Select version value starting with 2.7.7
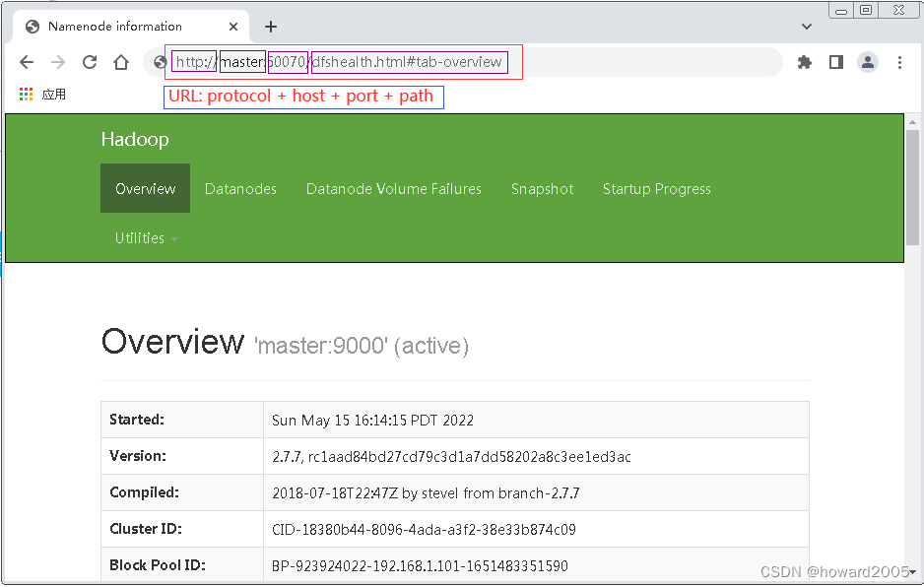Image resolution: width=924 pixels, height=587 pixels. click(x=451, y=457)
